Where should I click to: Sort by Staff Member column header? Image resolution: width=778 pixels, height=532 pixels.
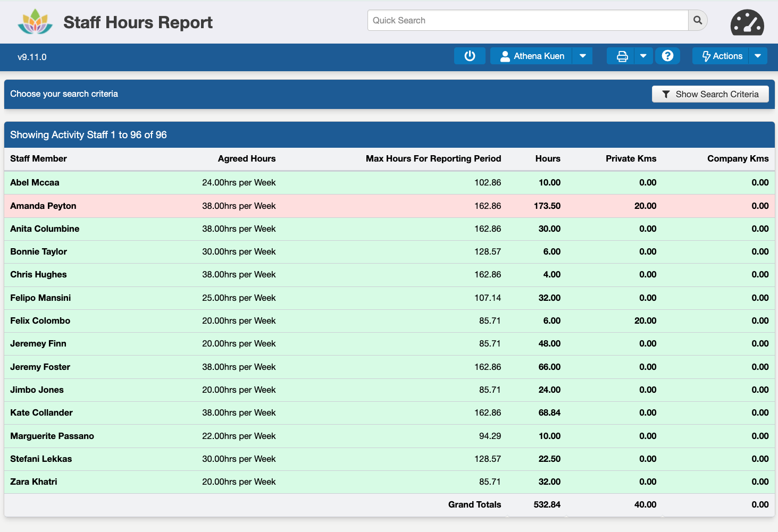pyautogui.click(x=38, y=158)
